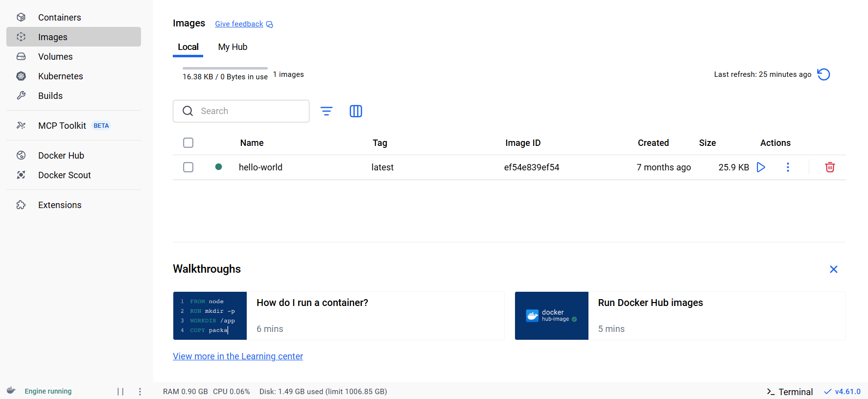This screenshot has width=868, height=399.
Task: Open the Terminal panel
Action: tap(790, 392)
